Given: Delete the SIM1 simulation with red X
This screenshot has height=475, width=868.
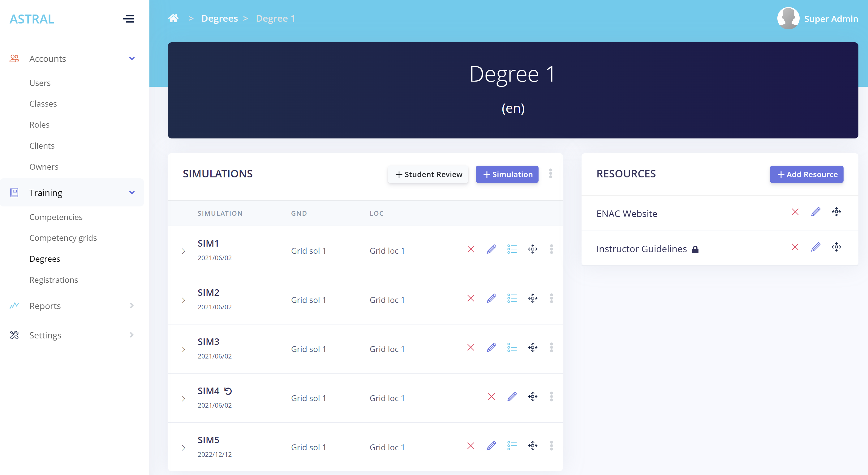Looking at the screenshot, I should (471, 249).
